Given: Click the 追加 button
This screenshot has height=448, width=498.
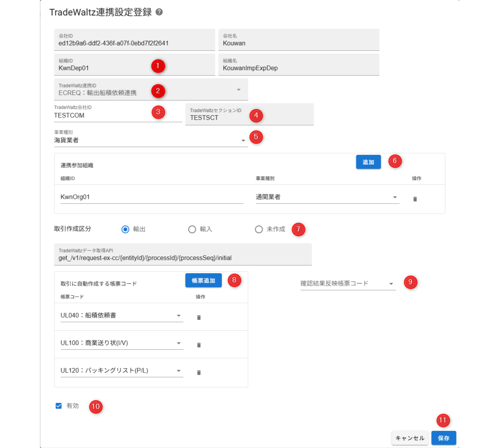Looking at the screenshot, I should [x=368, y=162].
